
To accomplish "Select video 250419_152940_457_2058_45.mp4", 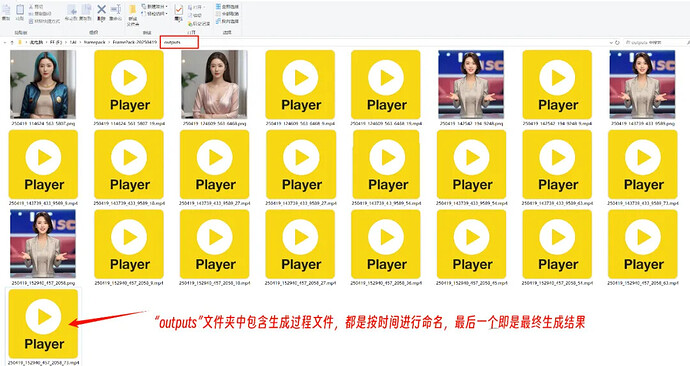I will (471, 248).
